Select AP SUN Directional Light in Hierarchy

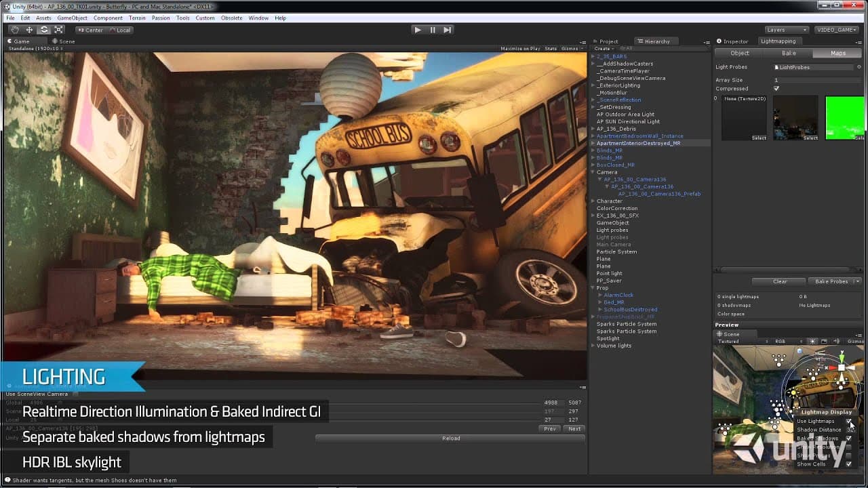click(x=628, y=122)
